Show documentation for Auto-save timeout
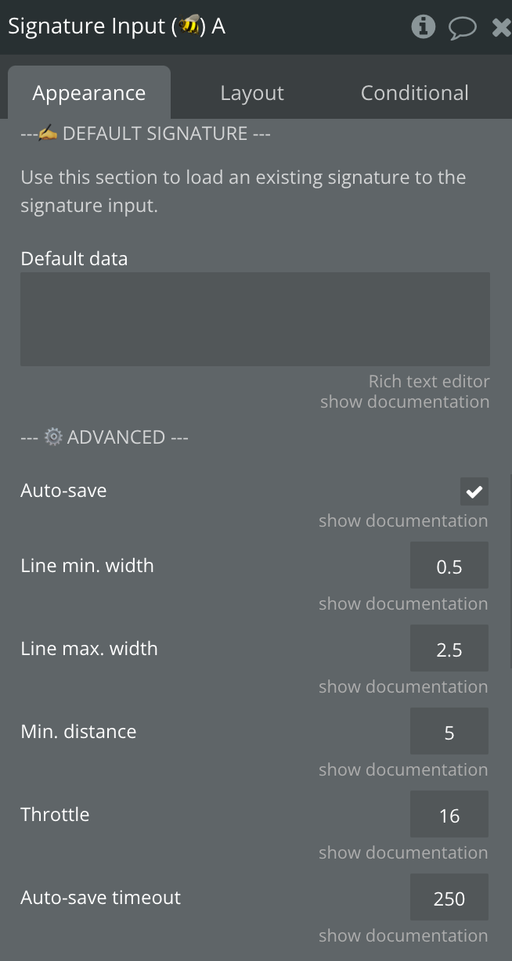Viewport: 512px width, 961px height. click(x=403, y=936)
